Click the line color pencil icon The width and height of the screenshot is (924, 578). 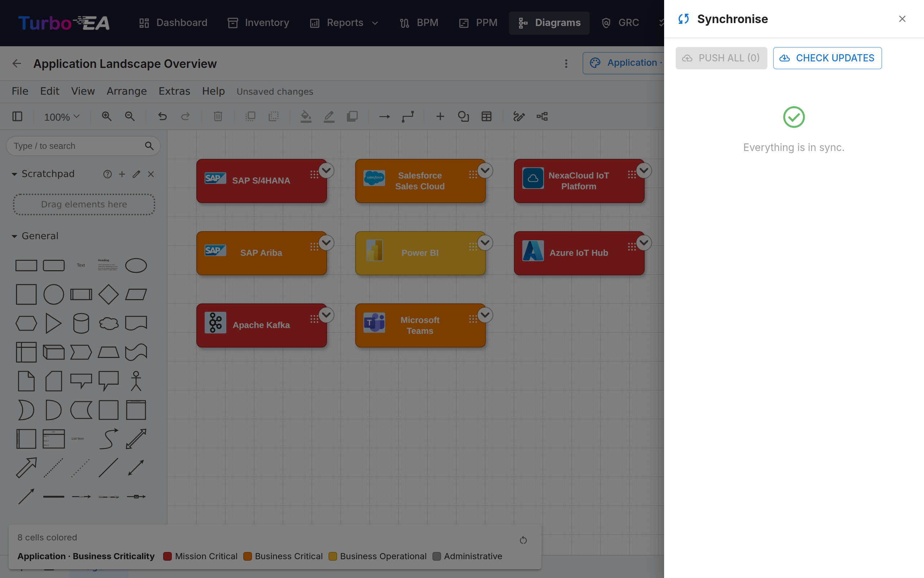(329, 116)
